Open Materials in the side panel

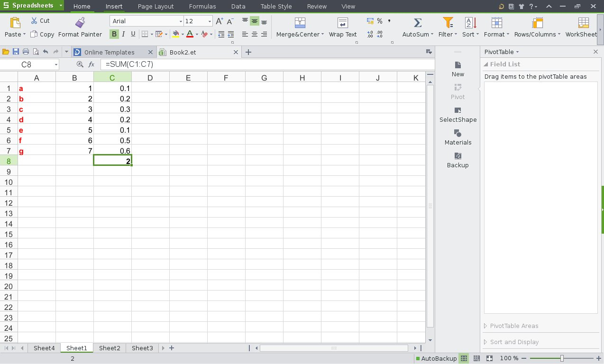458,137
